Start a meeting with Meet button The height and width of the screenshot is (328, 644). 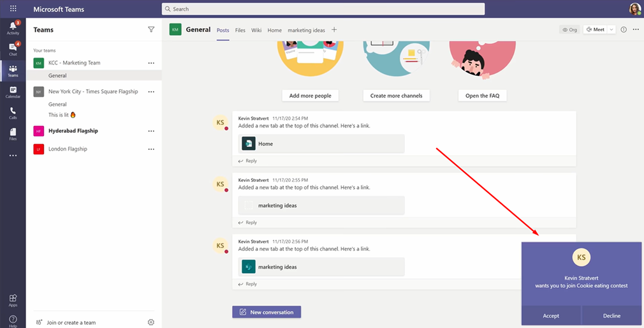(595, 29)
